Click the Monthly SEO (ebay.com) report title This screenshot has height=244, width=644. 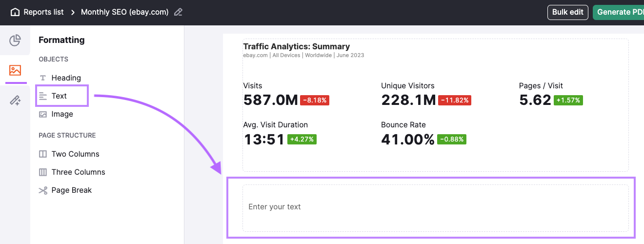pyautogui.click(x=124, y=12)
